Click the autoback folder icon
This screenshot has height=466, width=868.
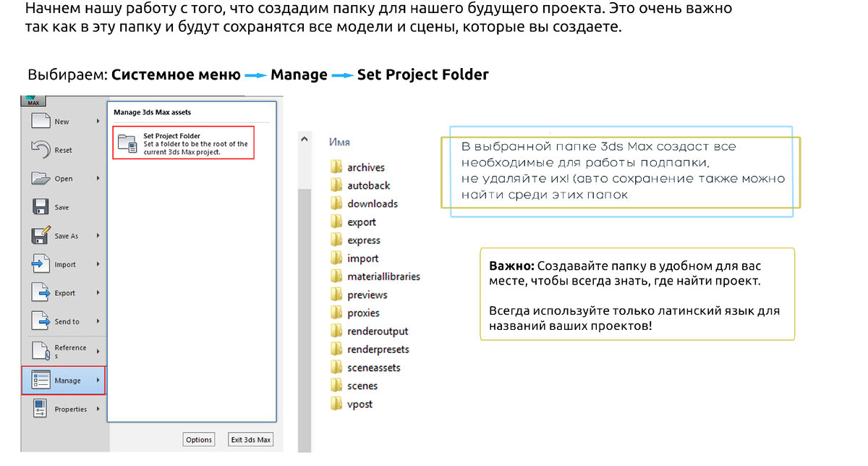point(336,185)
